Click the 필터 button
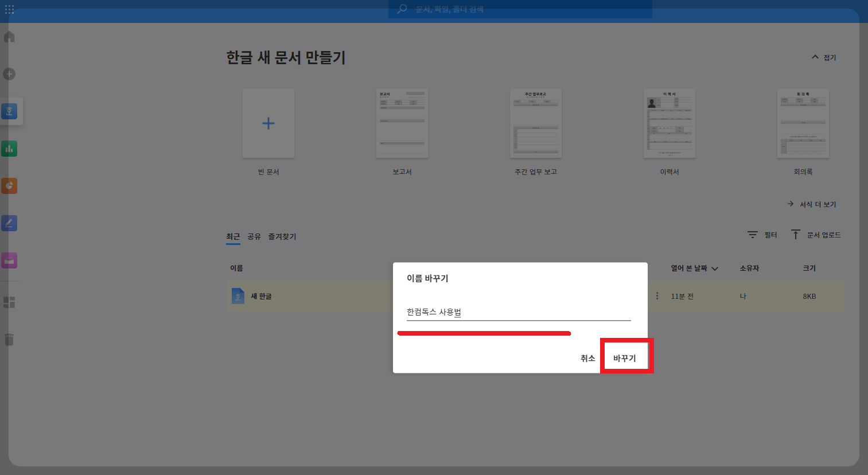Viewport: 868px width, 475px height. coord(762,235)
